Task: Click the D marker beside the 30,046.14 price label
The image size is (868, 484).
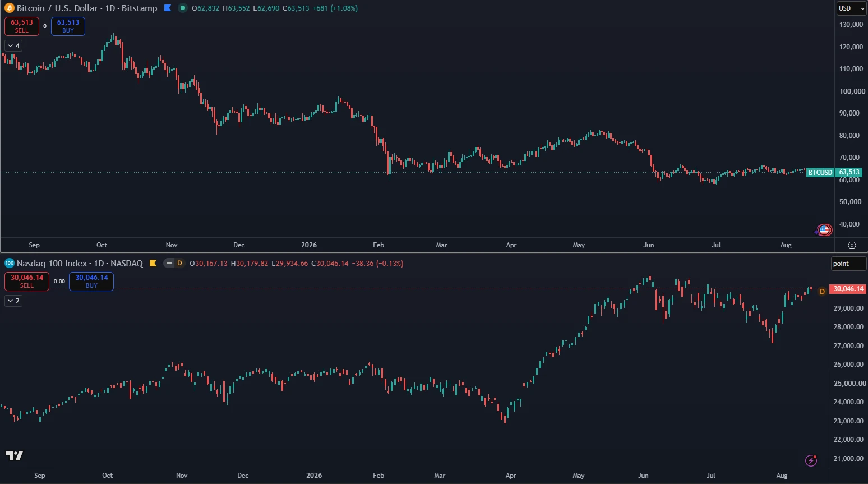Action: 822,291
